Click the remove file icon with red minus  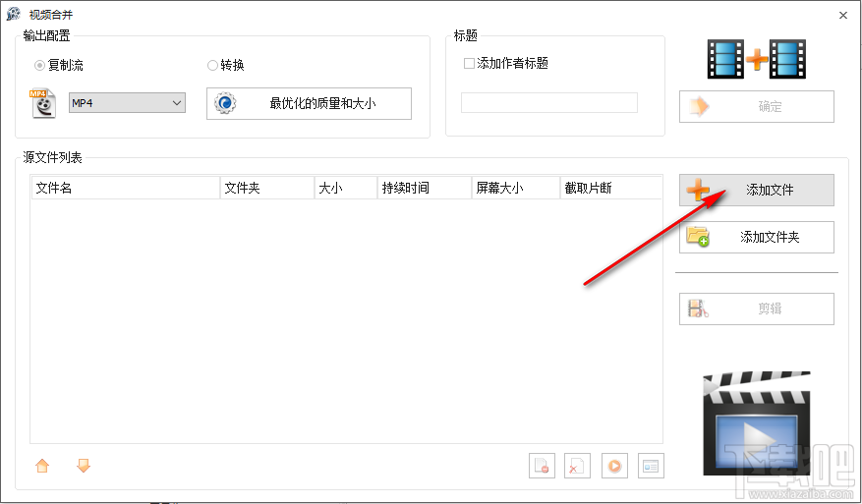[x=542, y=466]
